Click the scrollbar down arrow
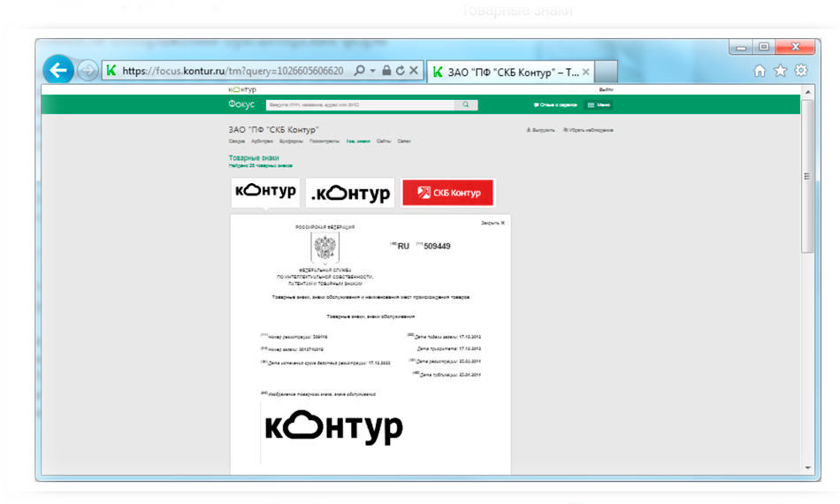 (808, 468)
